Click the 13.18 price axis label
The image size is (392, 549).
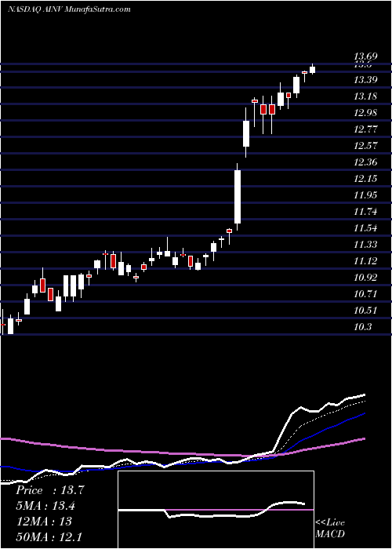365,96
